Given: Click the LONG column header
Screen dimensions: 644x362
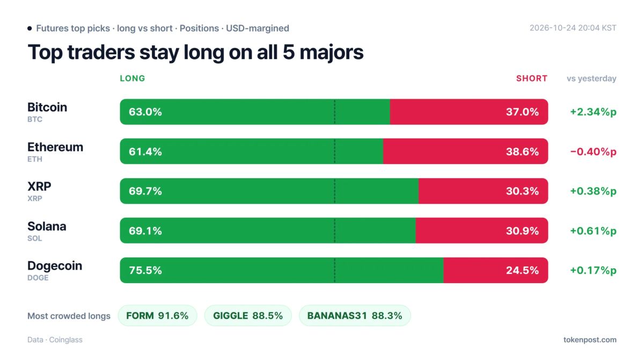Looking at the screenshot, I should click(x=133, y=78).
